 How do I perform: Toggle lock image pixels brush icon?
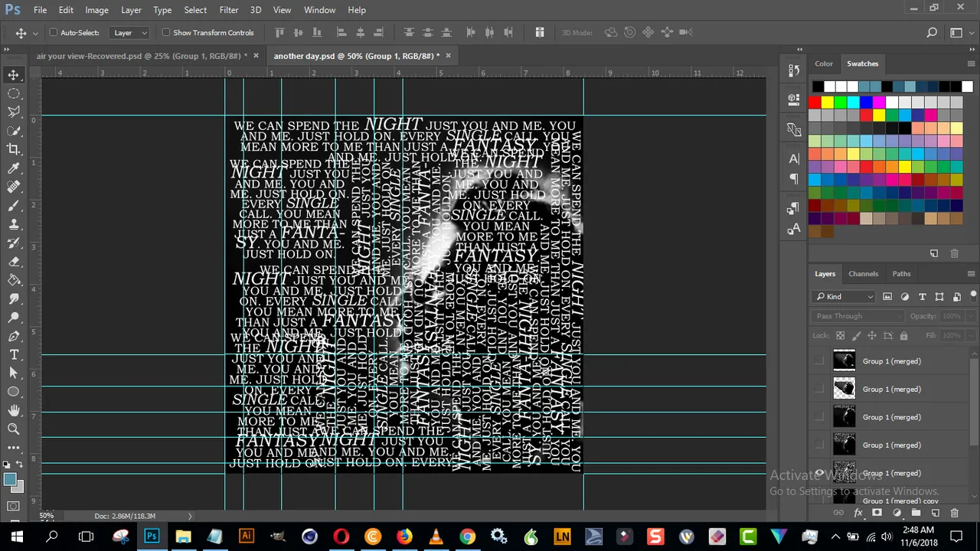click(x=856, y=335)
